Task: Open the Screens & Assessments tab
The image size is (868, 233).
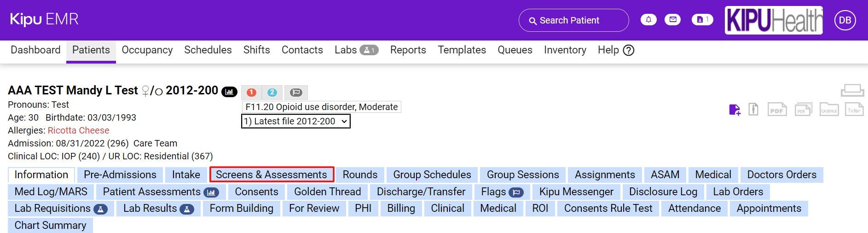Action: tap(272, 175)
